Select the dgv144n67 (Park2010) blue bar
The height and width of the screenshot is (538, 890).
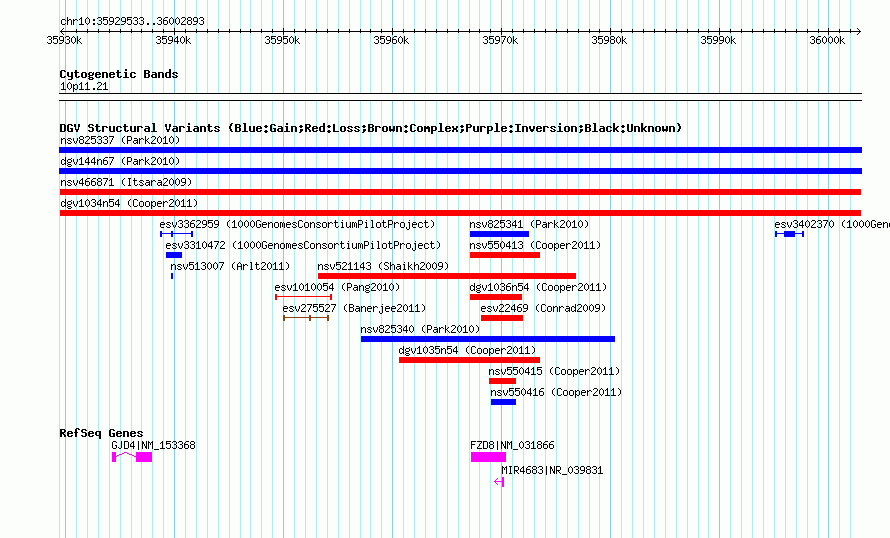[460, 171]
